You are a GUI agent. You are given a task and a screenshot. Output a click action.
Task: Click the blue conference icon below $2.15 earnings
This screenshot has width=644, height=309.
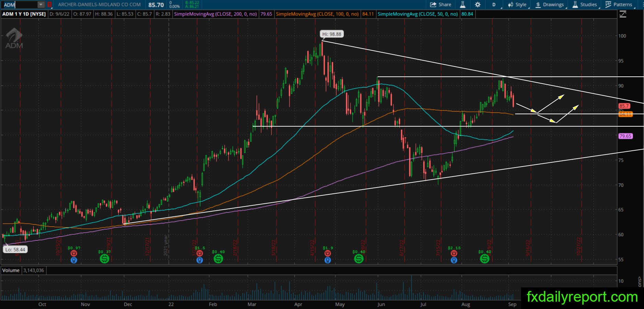pyautogui.click(x=454, y=260)
